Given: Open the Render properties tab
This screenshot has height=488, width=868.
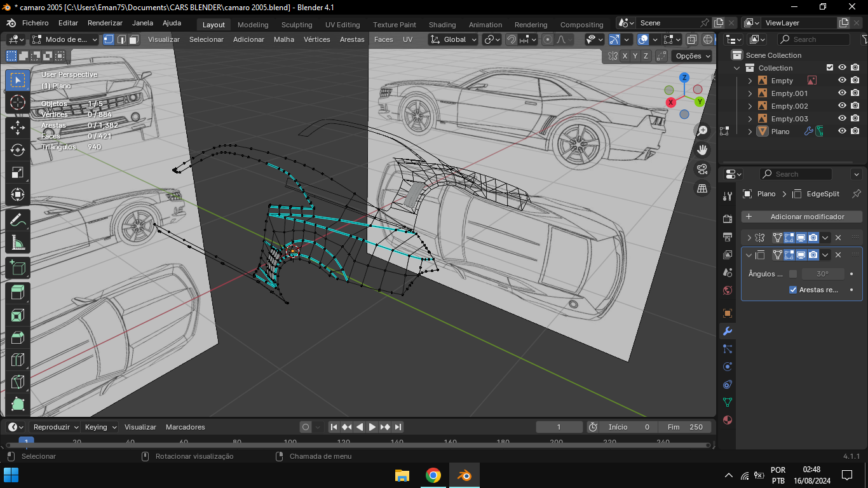Looking at the screenshot, I should pos(728,219).
